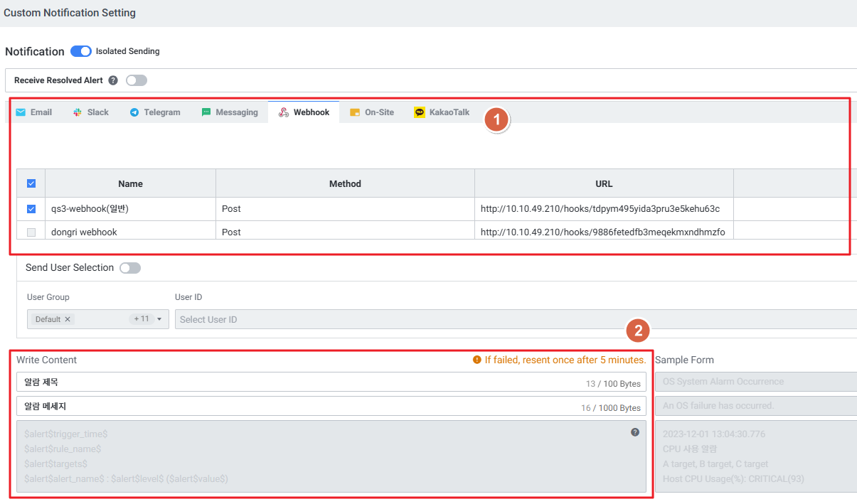The width and height of the screenshot is (857, 504).
Task: Click the KakaoTalk yellow icon
Action: pyautogui.click(x=420, y=112)
